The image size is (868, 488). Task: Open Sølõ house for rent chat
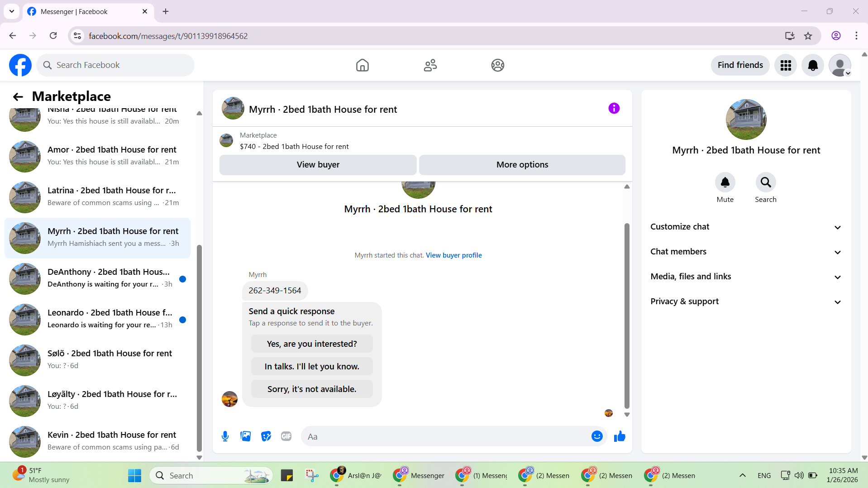(x=97, y=360)
